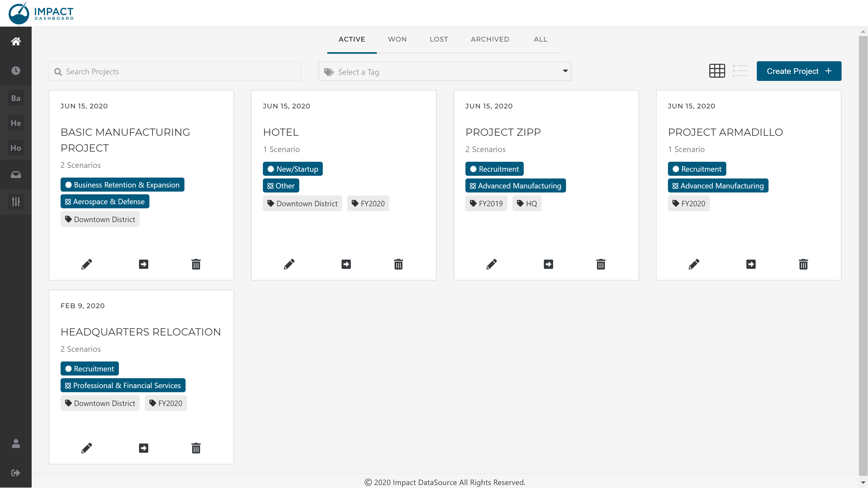
Task: Delete the Project Zipp card
Action: point(601,264)
